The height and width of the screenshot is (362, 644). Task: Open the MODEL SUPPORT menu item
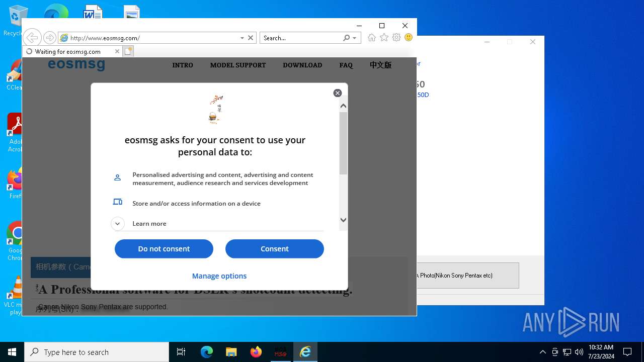(238, 65)
